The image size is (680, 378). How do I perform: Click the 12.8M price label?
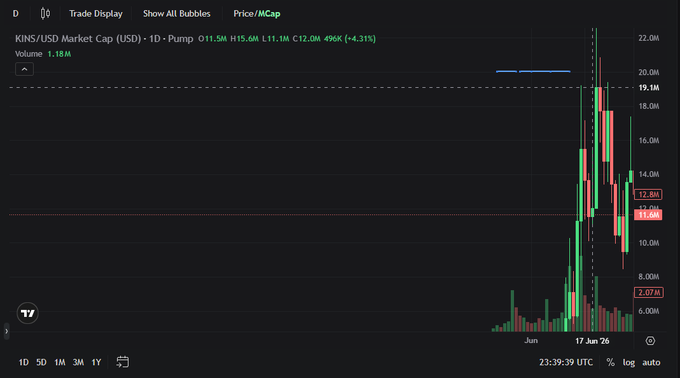(x=648, y=195)
